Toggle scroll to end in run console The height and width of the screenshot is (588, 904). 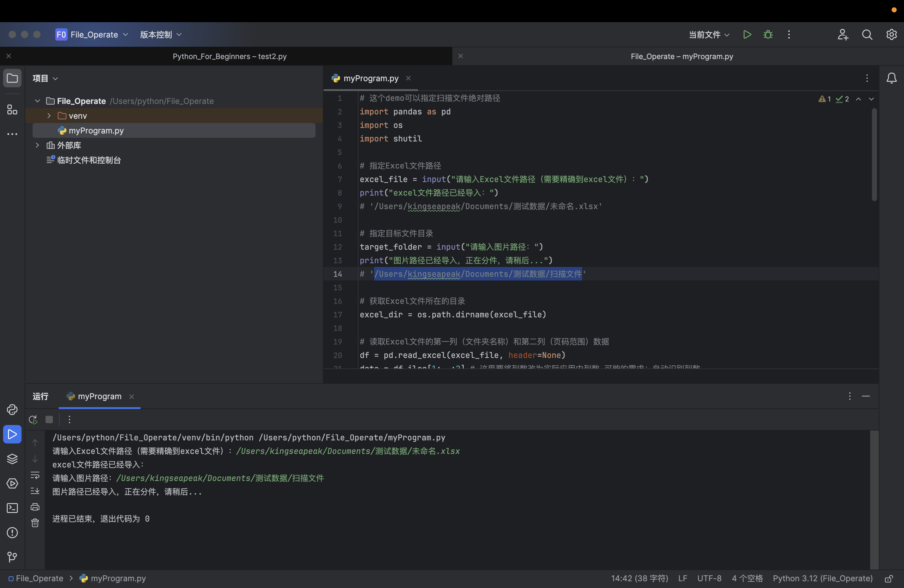[35, 491]
